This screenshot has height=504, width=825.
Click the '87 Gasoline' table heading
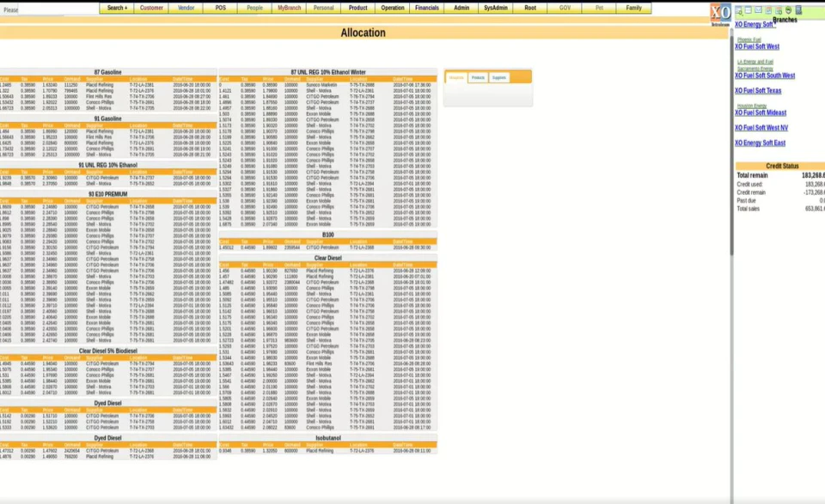[108, 72]
